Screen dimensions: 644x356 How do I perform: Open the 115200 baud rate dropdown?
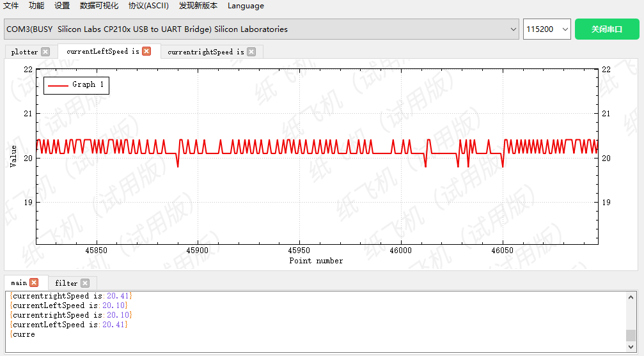click(x=547, y=29)
